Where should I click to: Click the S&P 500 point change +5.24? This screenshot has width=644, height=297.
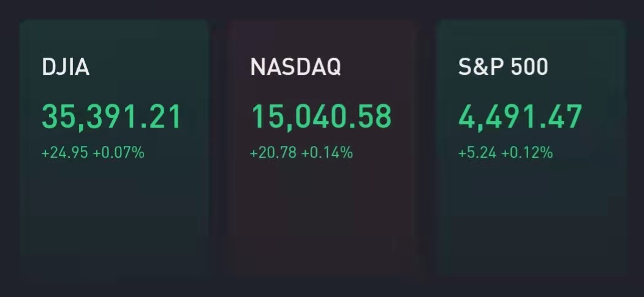(x=477, y=153)
